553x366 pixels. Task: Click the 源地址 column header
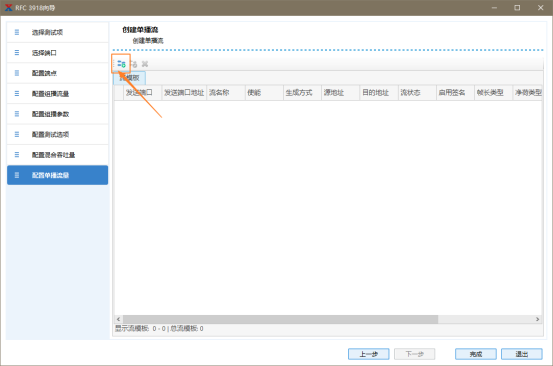[341, 93]
